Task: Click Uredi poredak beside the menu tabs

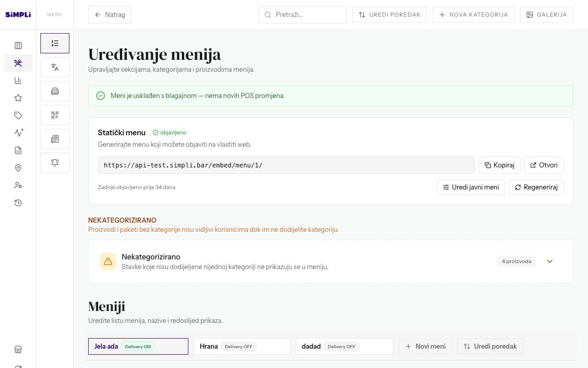Action: (x=490, y=346)
